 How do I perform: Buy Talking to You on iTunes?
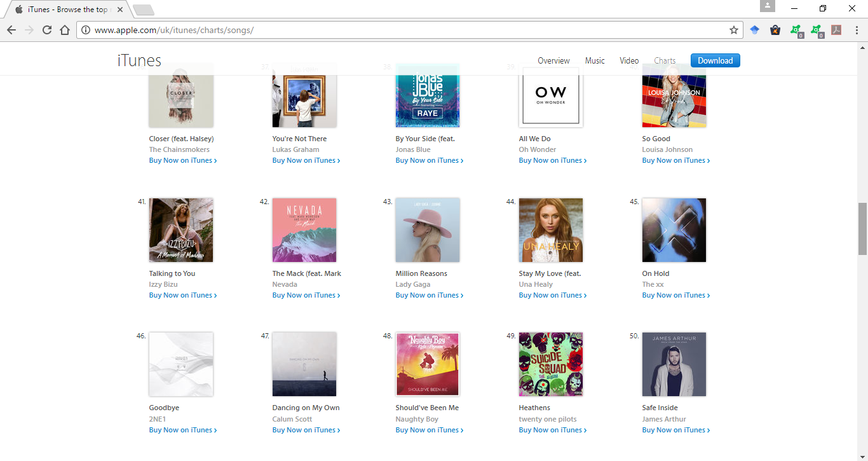click(x=183, y=295)
